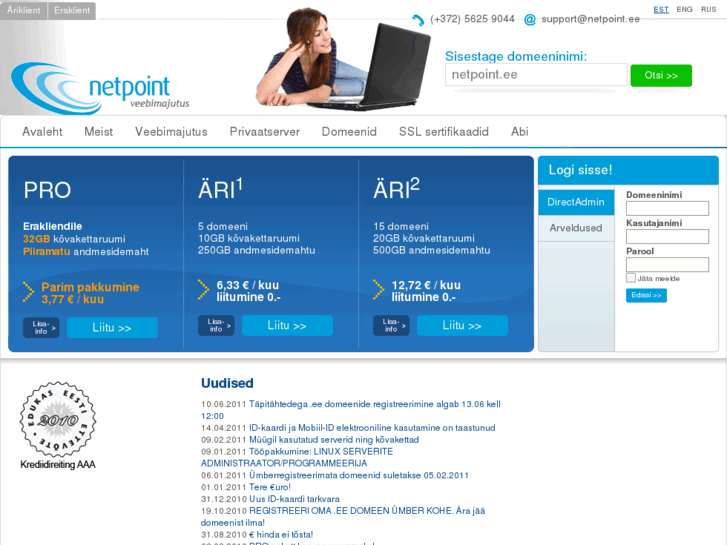Select the DirectAdmin login tab
This screenshot has width=727, height=545.
576,202
